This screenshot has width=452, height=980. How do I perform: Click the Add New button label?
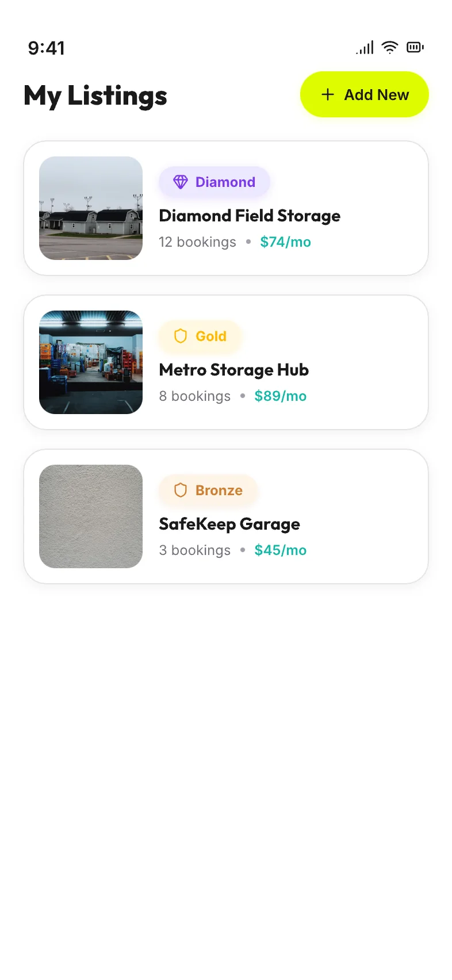point(377,95)
